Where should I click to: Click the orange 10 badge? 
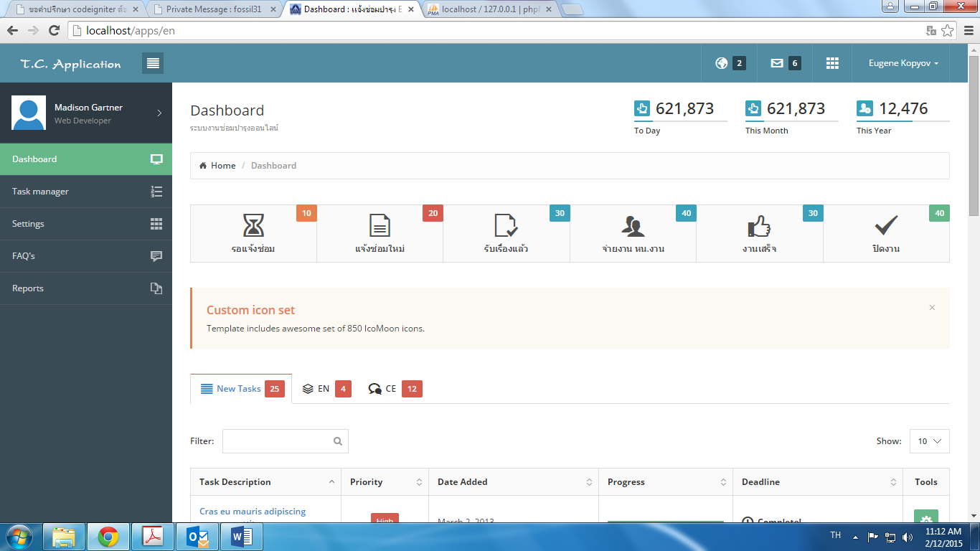point(306,213)
